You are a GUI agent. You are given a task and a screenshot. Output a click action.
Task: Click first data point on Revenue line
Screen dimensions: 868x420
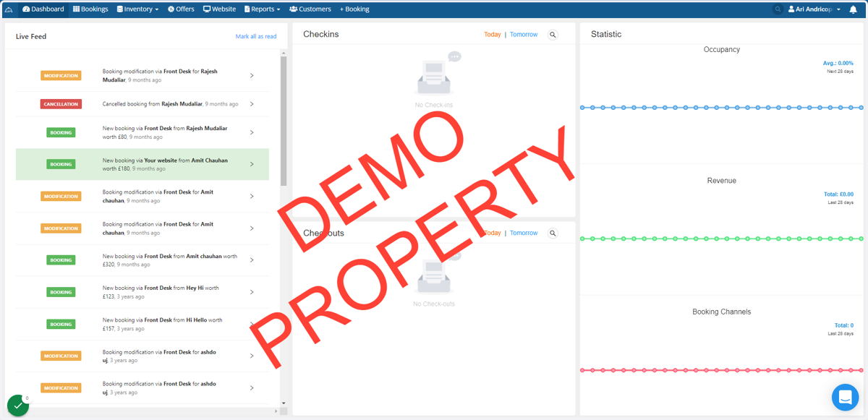[x=582, y=239]
